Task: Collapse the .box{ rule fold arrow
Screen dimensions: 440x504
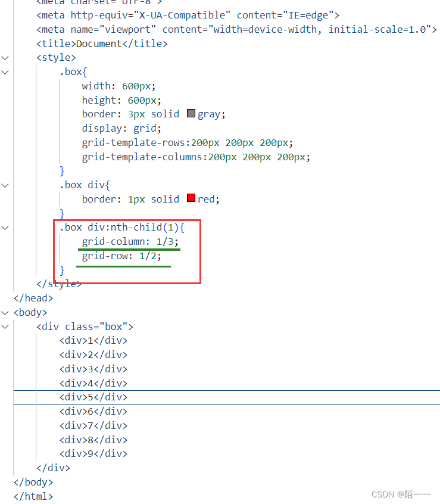Action: point(5,72)
